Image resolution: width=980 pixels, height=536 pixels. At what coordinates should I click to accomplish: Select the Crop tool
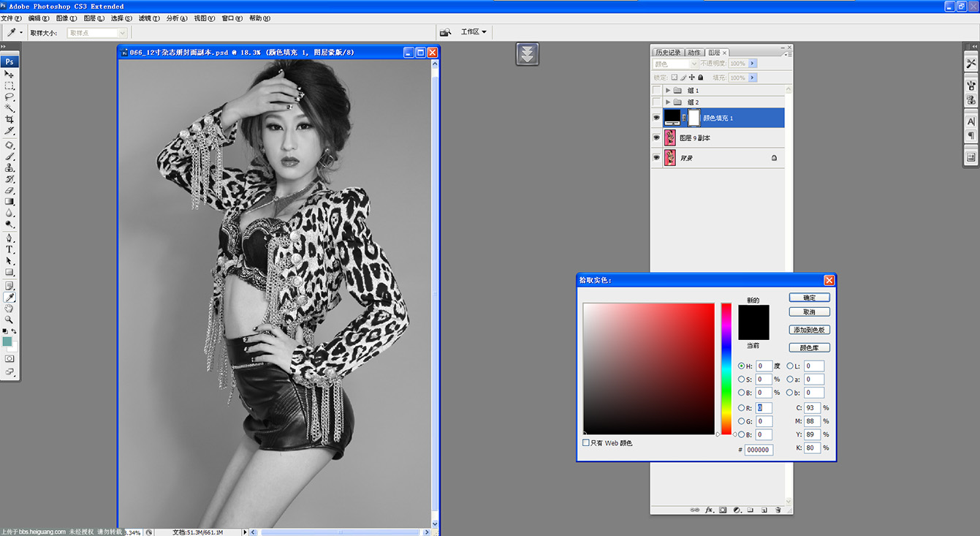[x=10, y=119]
